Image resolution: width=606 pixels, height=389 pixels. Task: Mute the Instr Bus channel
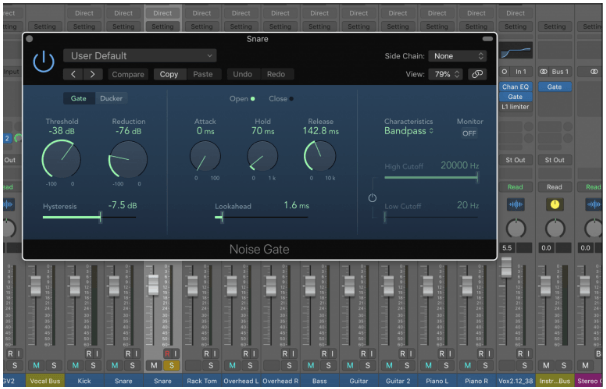(x=546, y=365)
